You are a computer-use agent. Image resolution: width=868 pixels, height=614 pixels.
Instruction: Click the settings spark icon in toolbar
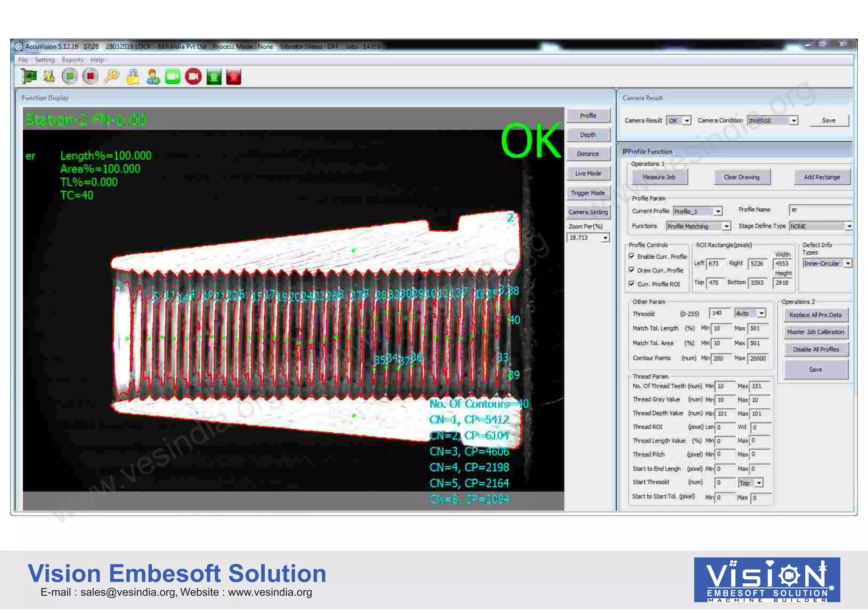pyautogui.click(x=49, y=77)
